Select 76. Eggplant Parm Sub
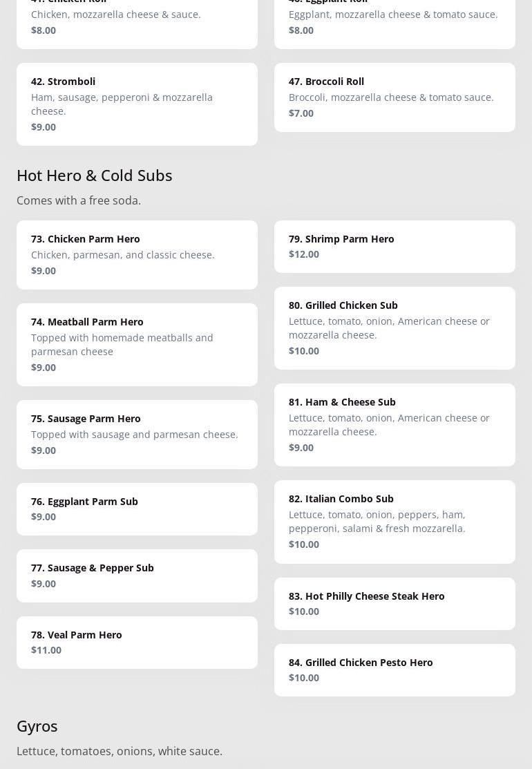The height and width of the screenshot is (769, 532). click(137, 509)
